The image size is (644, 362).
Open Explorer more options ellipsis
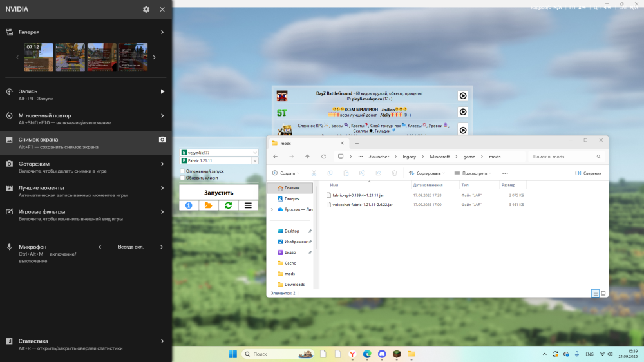click(x=505, y=173)
